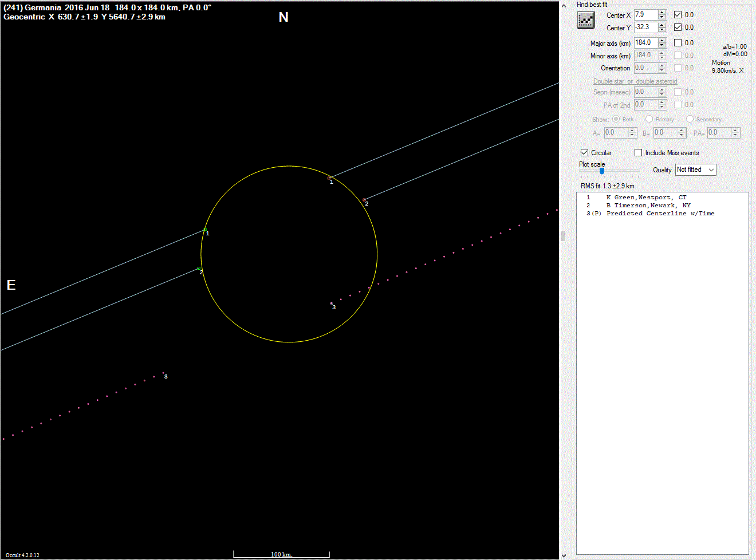Select observer row B Timerson, Newark, NY
This screenshot has height=560, width=756.
662,206
